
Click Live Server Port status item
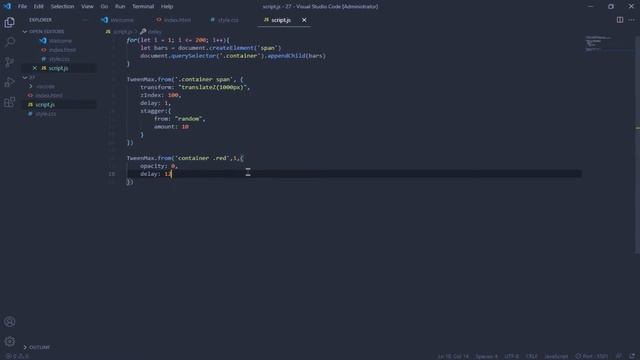591,356
